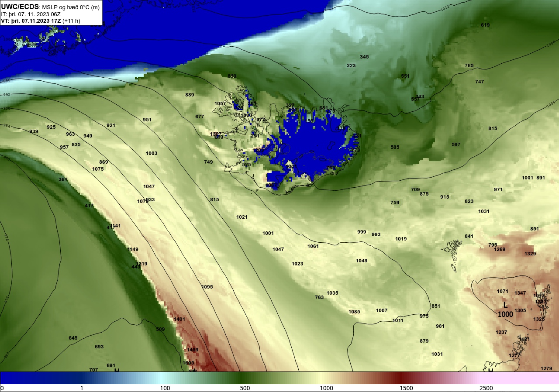
Task: Click the map value 1279
Action: click(546, 368)
